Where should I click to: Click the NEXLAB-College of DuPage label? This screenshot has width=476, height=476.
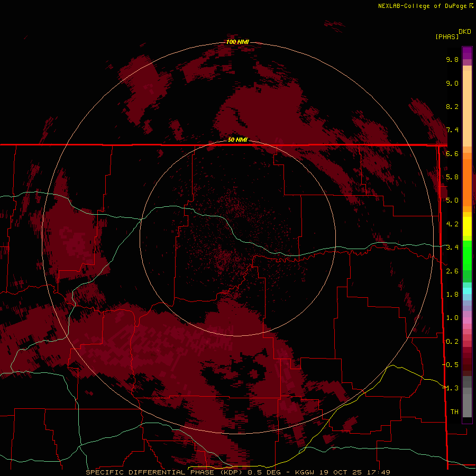pos(422,6)
